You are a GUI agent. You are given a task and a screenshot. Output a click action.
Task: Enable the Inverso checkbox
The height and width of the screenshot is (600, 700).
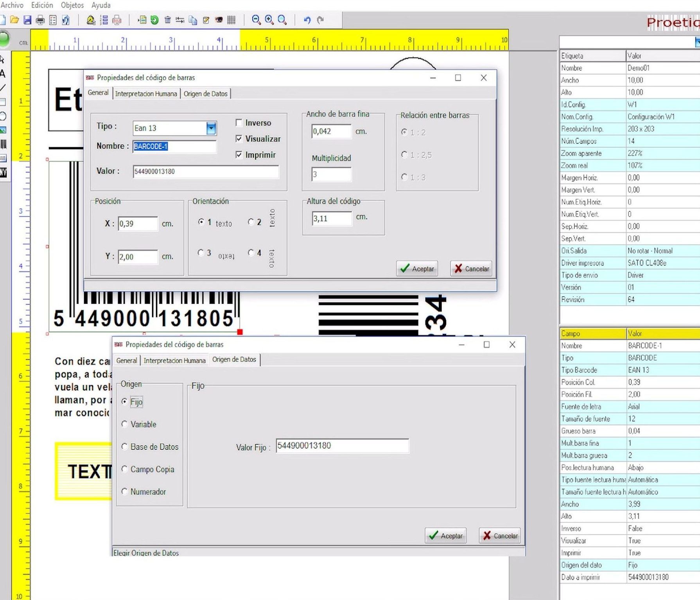click(239, 123)
